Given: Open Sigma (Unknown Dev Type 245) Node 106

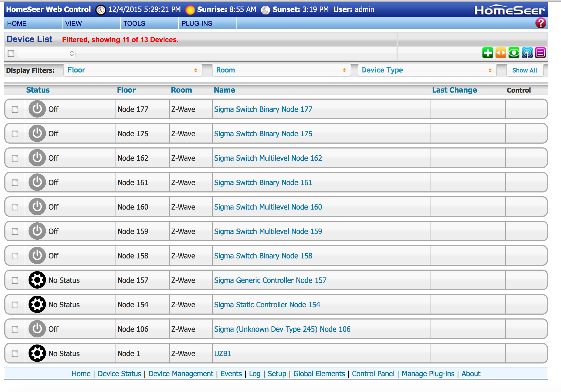Looking at the screenshot, I should (x=282, y=329).
